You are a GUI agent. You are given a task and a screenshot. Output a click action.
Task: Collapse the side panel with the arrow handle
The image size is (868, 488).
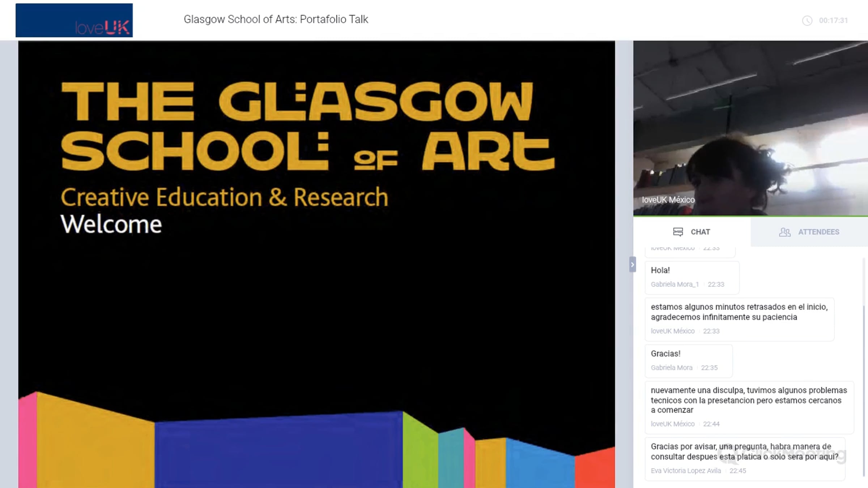click(x=632, y=265)
